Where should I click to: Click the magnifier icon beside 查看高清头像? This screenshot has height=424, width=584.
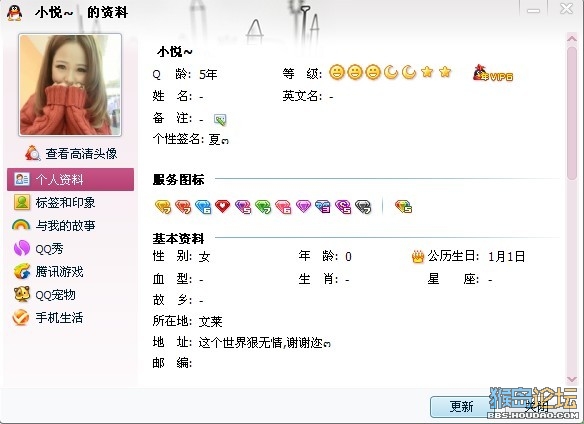coord(33,153)
